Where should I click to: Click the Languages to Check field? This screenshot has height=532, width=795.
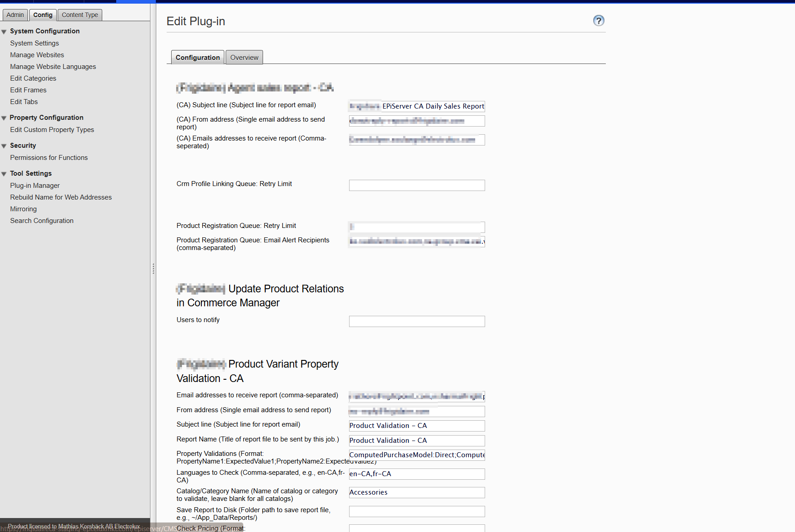click(416, 474)
